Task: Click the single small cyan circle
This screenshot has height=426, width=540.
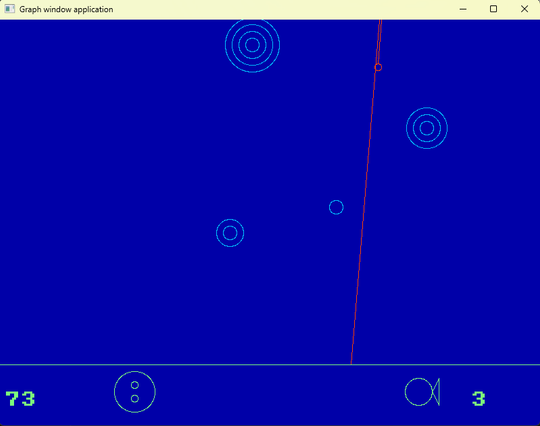Action: (336, 207)
